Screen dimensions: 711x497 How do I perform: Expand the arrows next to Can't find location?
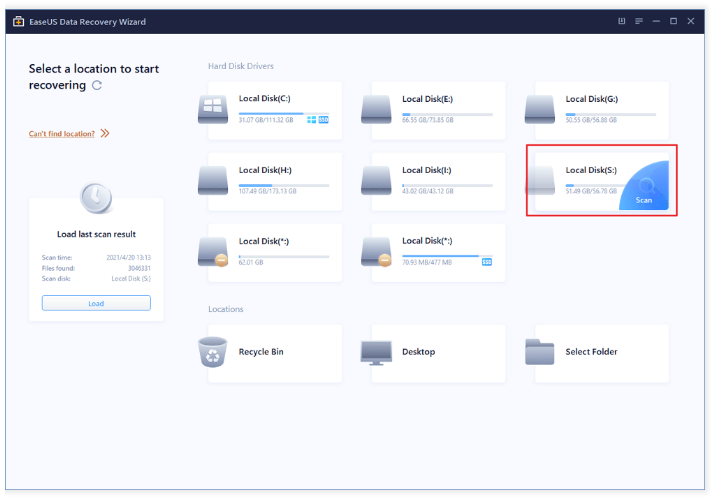tap(105, 133)
